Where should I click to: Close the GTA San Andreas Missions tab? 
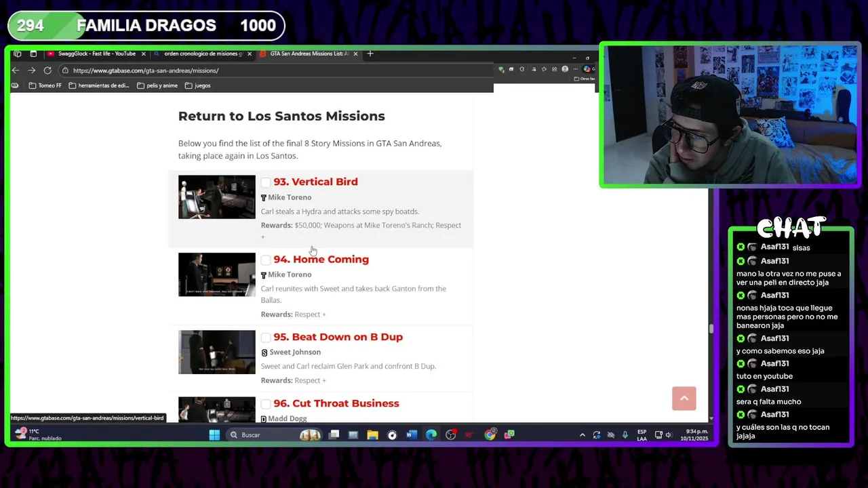click(355, 54)
